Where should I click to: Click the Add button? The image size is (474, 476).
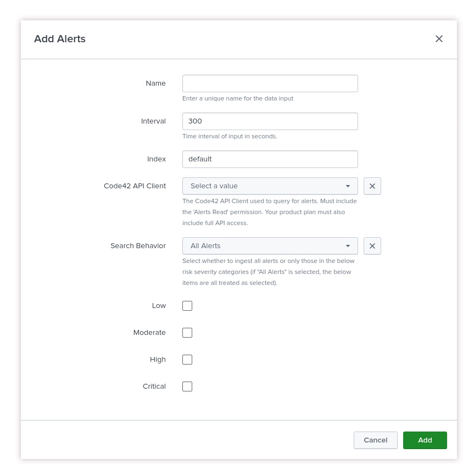point(425,440)
